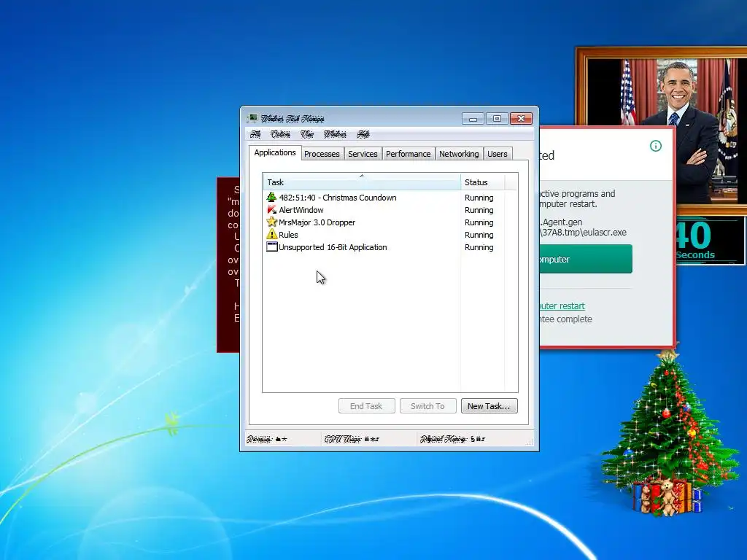This screenshot has height=560, width=747.
Task: Click the red AlertWindow task icon
Action: click(271, 209)
